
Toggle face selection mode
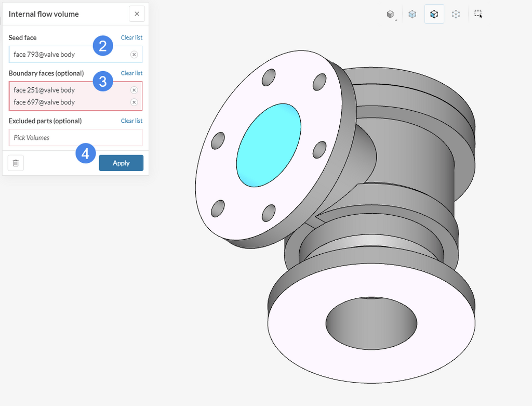[434, 14]
